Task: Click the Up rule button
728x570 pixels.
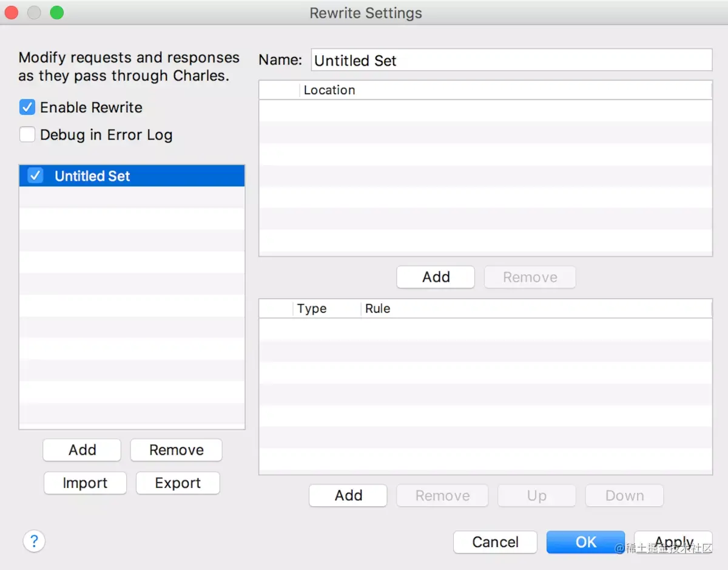Action: tap(537, 495)
